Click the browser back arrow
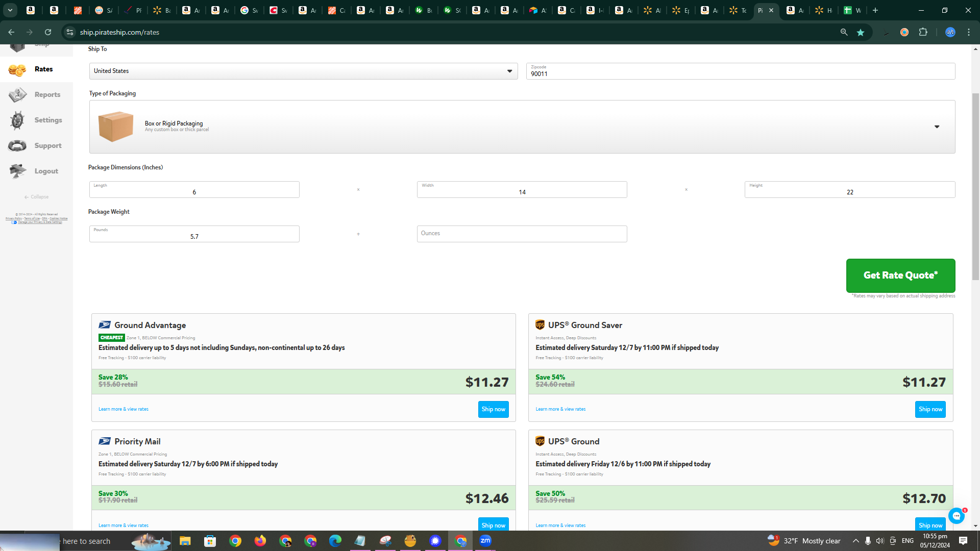Viewport: 980px width, 551px height. coord(11,32)
